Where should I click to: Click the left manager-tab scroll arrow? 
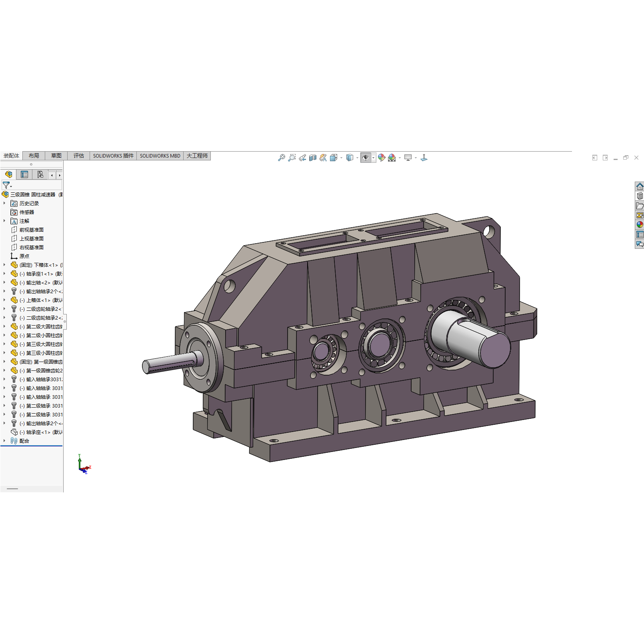[52, 175]
